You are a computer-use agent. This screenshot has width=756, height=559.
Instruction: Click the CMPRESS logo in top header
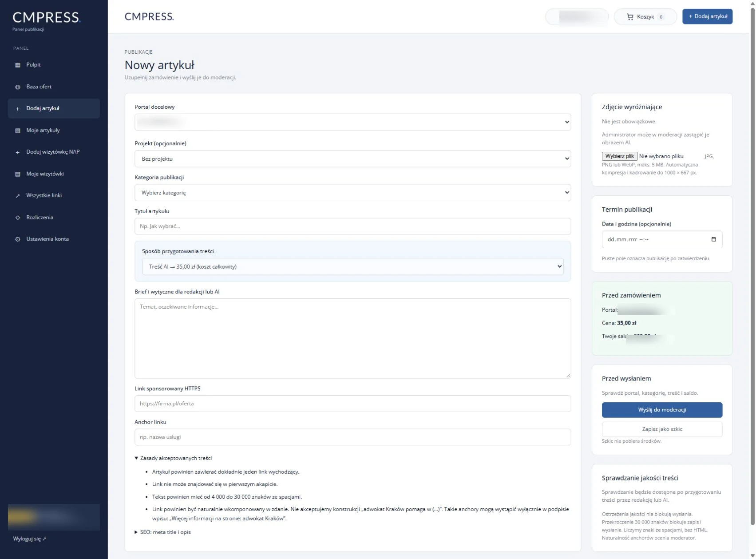[x=149, y=16]
